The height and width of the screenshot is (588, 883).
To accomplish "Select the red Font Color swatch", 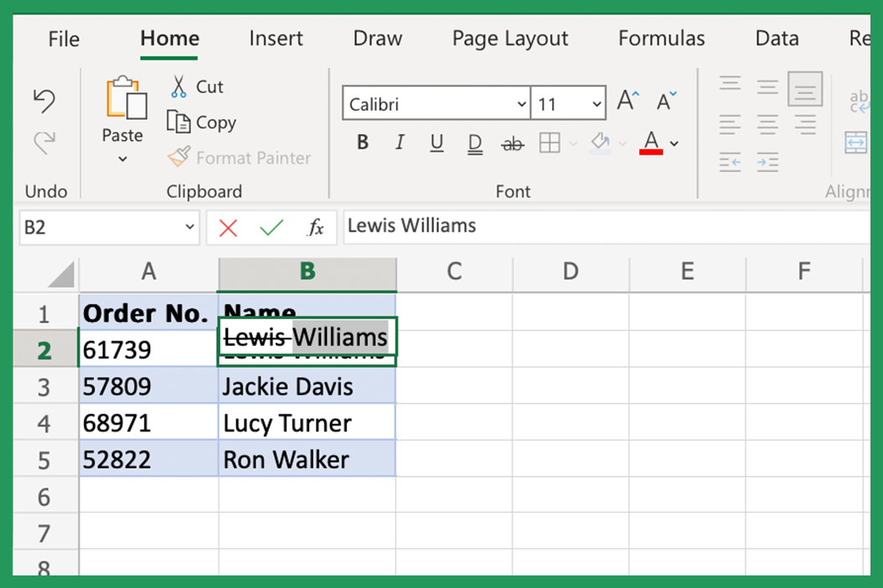I will coord(652,151).
